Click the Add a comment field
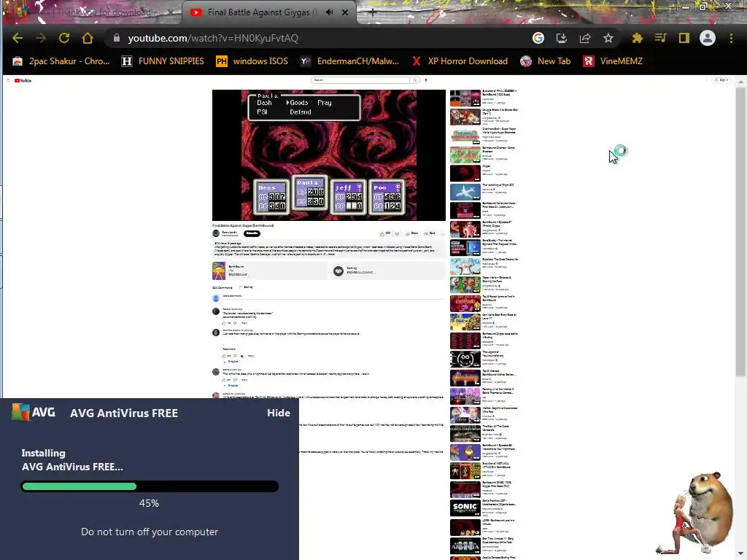747x560 pixels. [x=333, y=296]
